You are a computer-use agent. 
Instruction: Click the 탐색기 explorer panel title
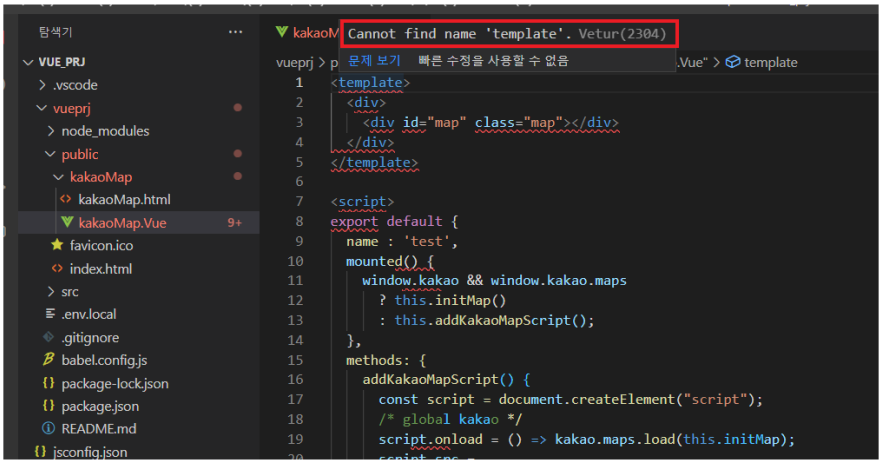[x=55, y=32]
